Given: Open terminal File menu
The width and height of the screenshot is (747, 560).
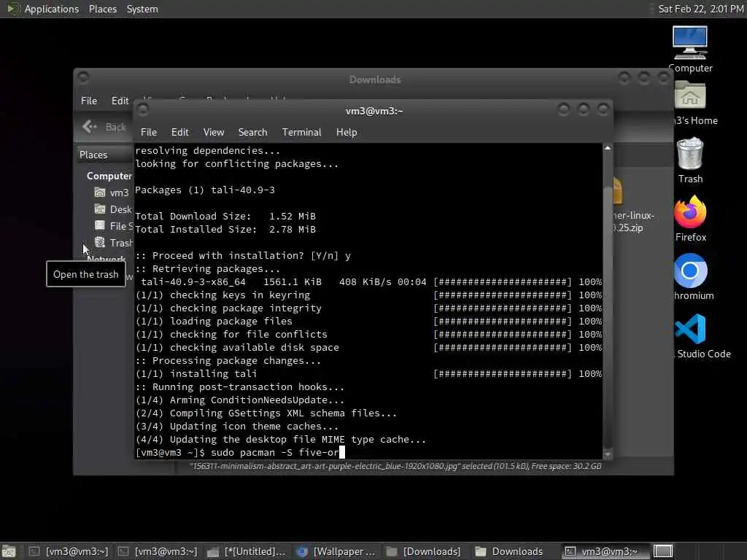Looking at the screenshot, I should click(x=149, y=133).
